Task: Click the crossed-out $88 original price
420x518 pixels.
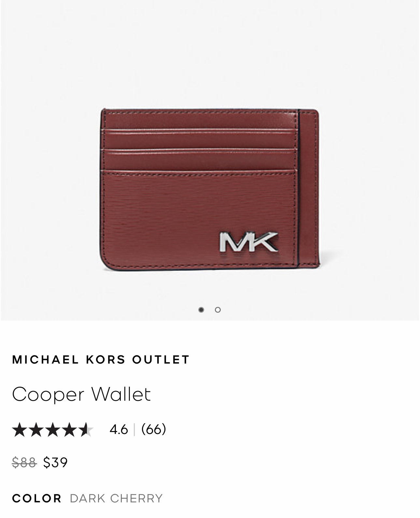Action: point(24,462)
